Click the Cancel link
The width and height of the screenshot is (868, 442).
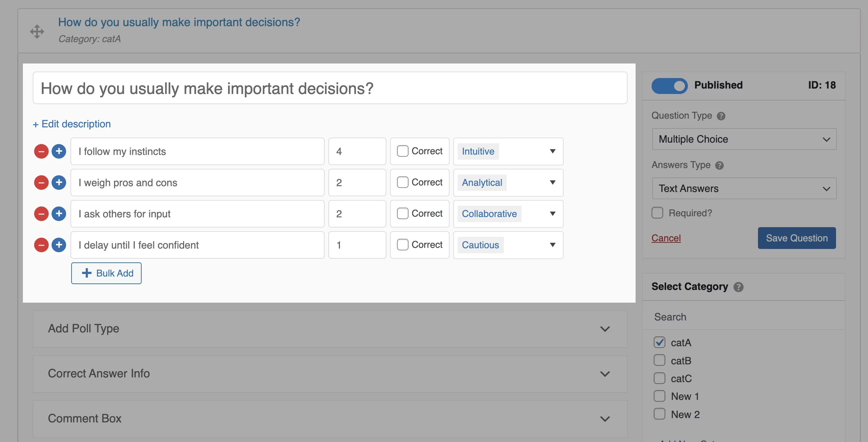666,238
